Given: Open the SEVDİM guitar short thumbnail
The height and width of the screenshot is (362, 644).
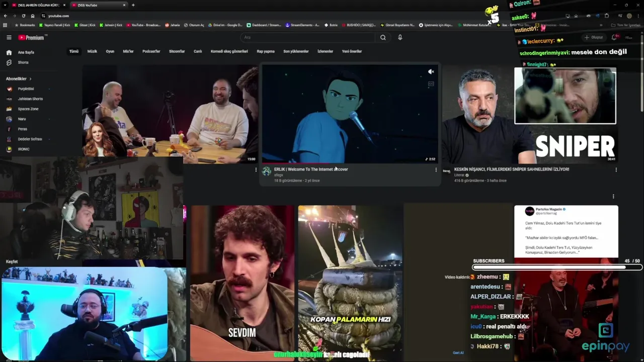Looking at the screenshot, I should pyautogui.click(x=242, y=283).
